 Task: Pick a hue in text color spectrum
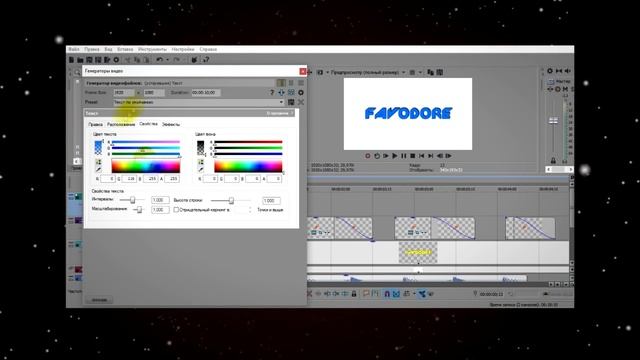[x=146, y=166]
